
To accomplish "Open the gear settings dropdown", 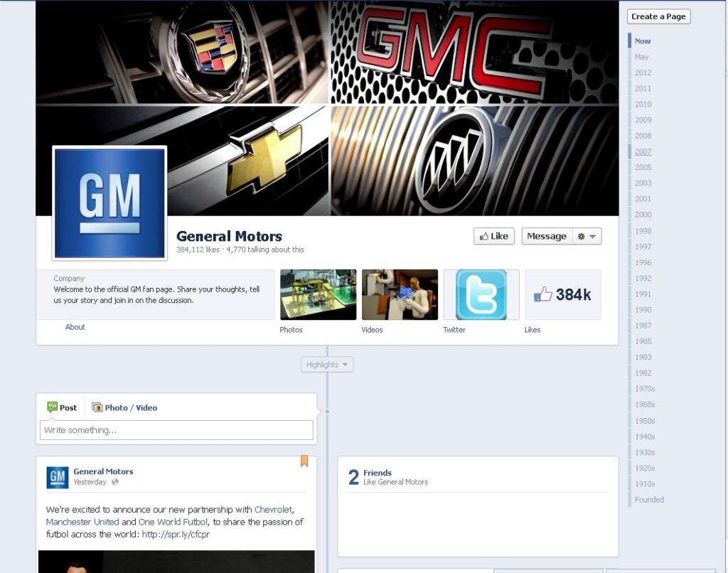I will [x=587, y=236].
